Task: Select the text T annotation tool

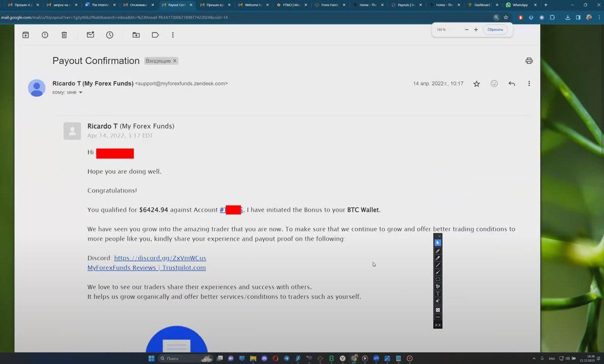Action: [x=437, y=293]
